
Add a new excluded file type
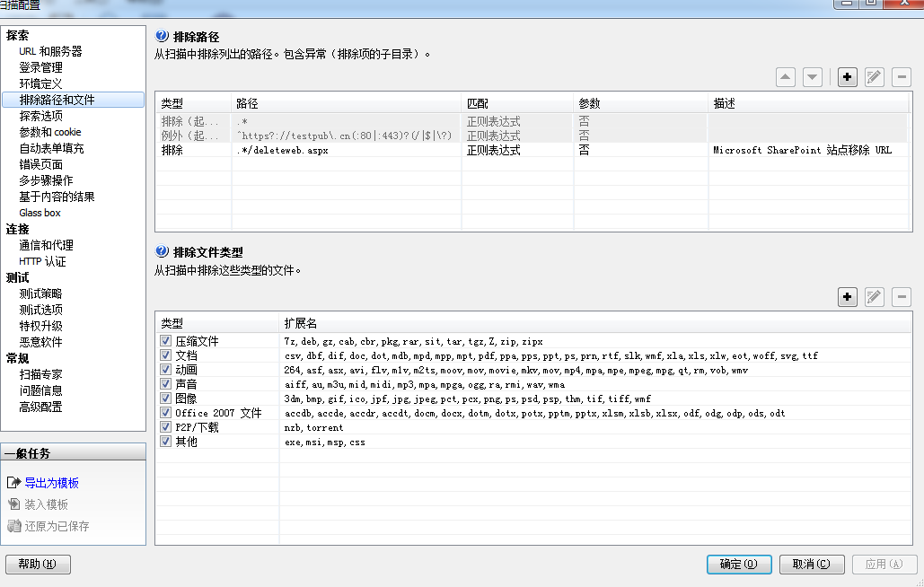848,297
